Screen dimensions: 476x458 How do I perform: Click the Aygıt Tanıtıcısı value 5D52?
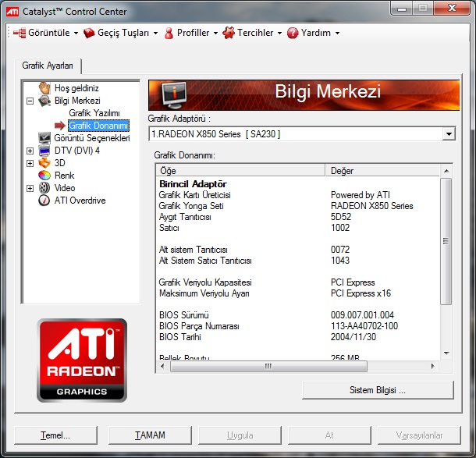point(341,217)
